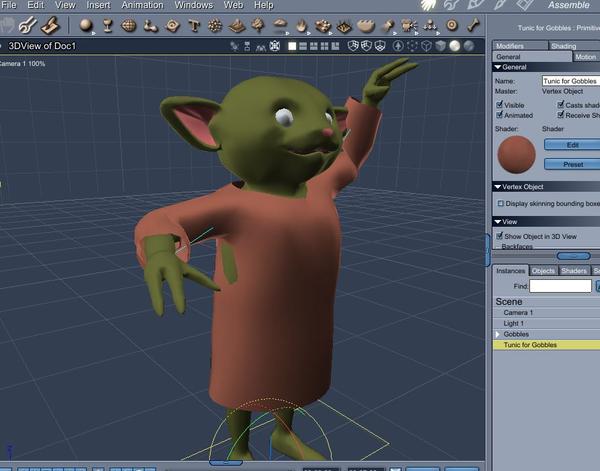
Task: Insert a terrain object from the toolbar
Action: click(236, 26)
